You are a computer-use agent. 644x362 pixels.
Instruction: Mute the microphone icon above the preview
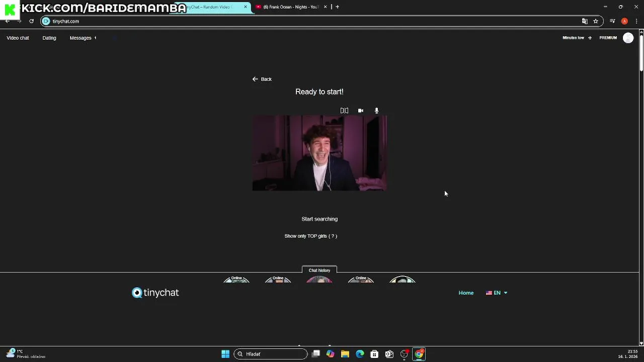pos(376,111)
